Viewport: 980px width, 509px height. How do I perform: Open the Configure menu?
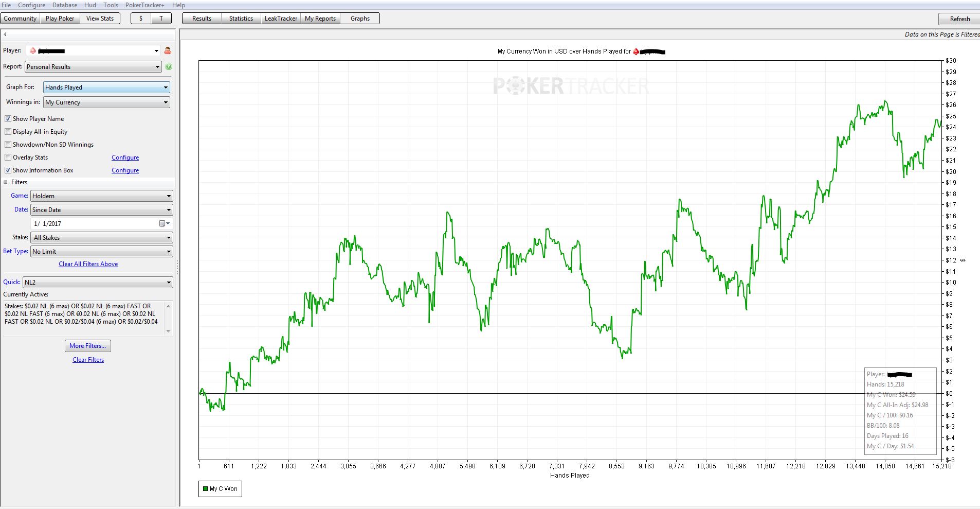tap(32, 5)
